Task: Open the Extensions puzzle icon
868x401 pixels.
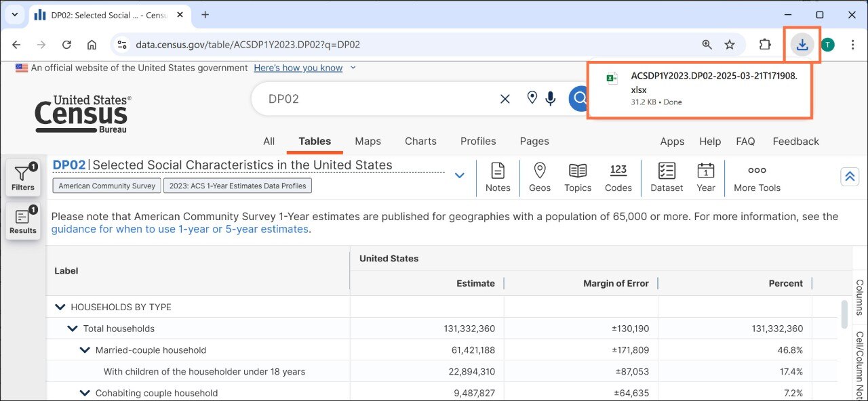Action: (765, 45)
